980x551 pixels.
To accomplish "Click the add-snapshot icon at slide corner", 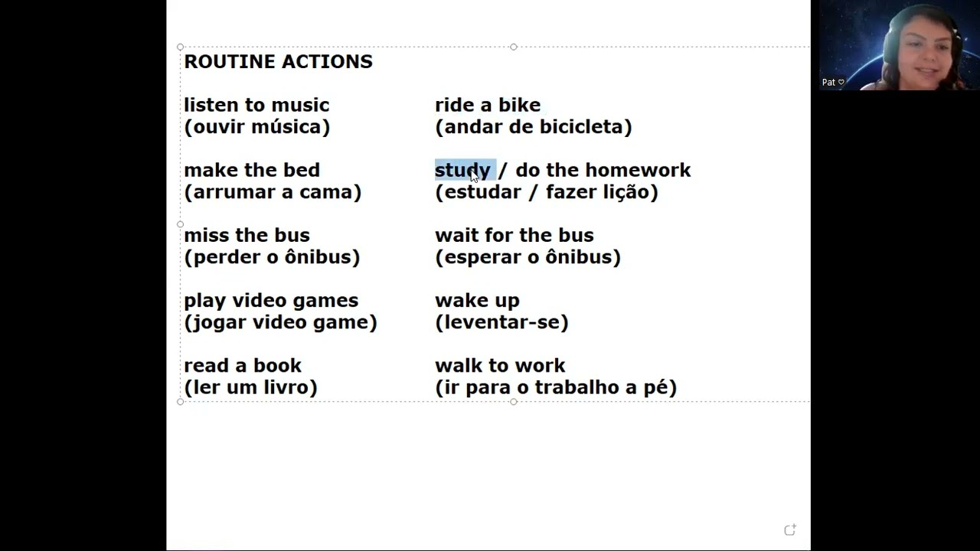I will coord(790,530).
